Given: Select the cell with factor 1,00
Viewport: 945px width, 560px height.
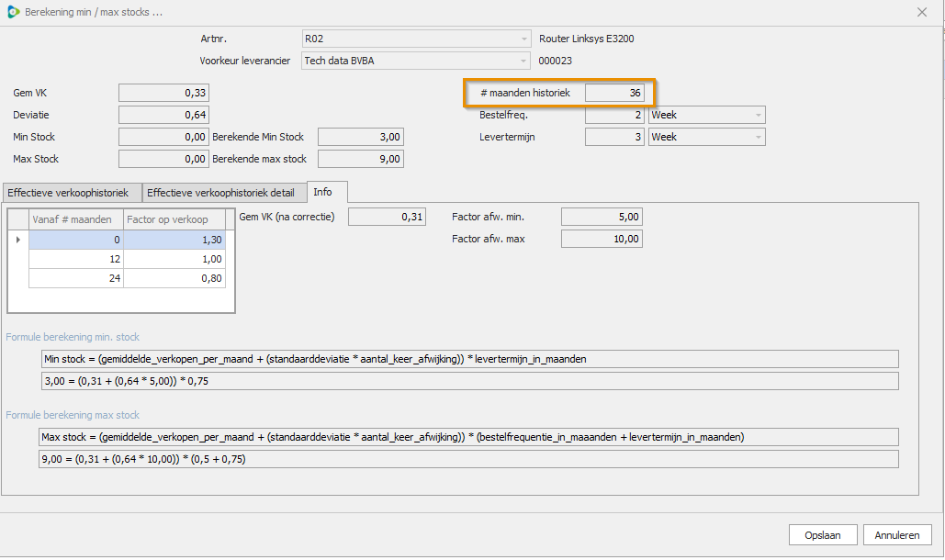Looking at the screenshot, I should pyautogui.click(x=174, y=259).
